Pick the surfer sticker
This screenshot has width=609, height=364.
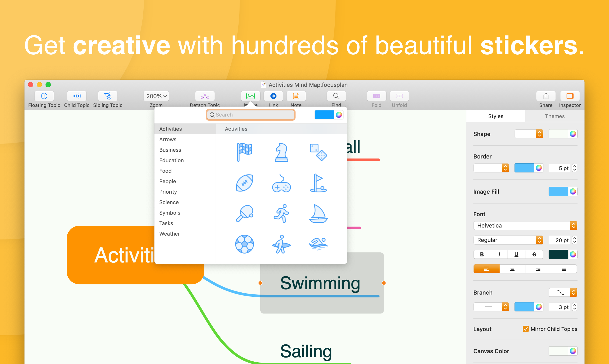(x=281, y=244)
